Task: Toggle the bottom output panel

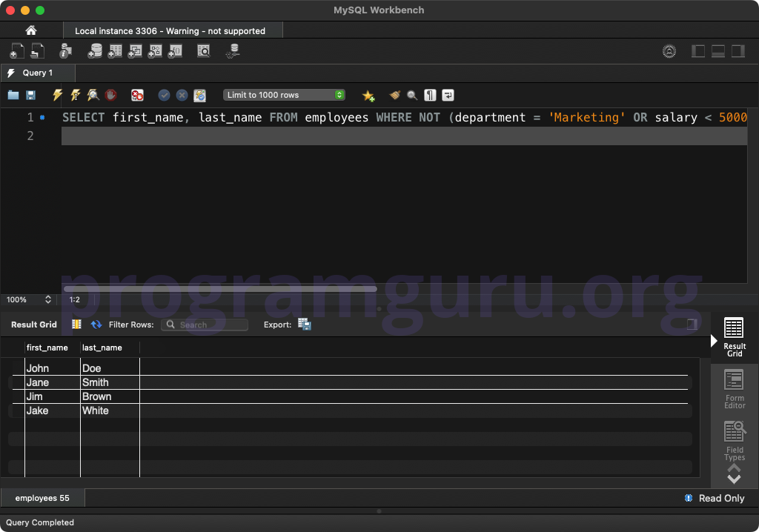Action: [x=717, y=51]
